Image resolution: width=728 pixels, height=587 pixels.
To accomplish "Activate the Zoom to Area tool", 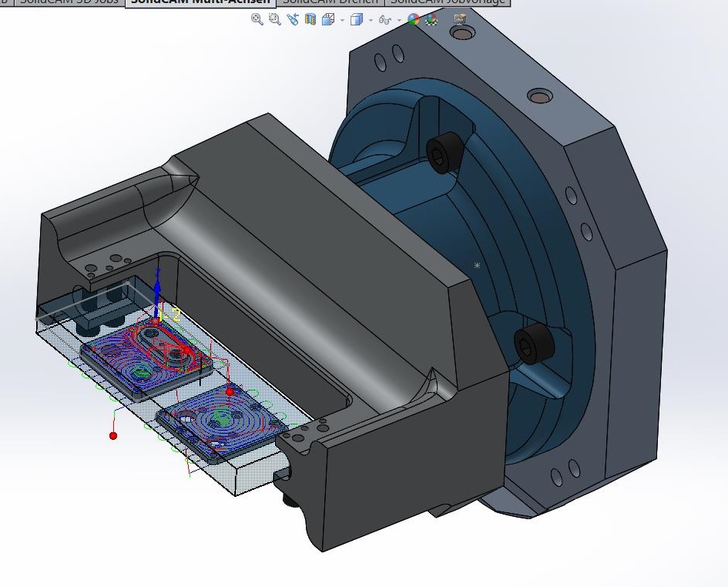I will [x=274, y=20].
